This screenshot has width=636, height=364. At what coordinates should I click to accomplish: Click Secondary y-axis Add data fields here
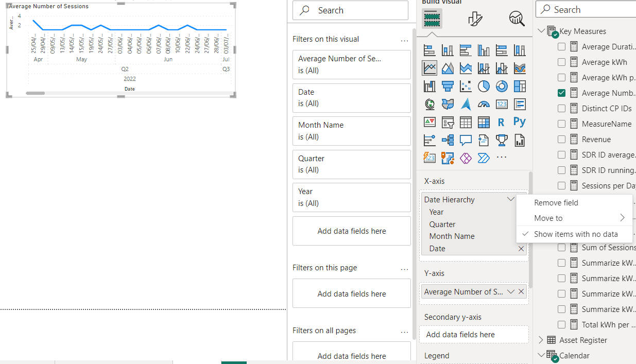coord(474,335)
